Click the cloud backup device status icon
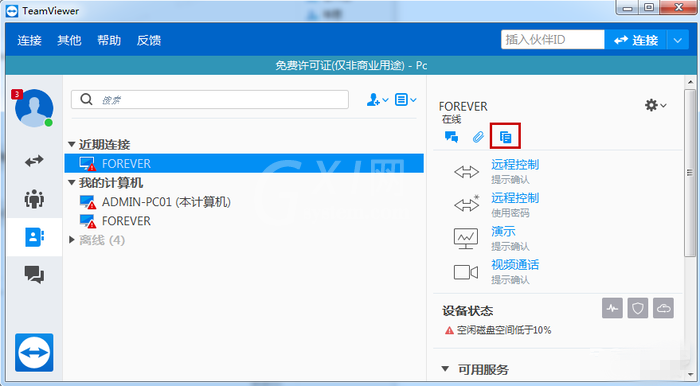700x386 pixels. [663, 308]
